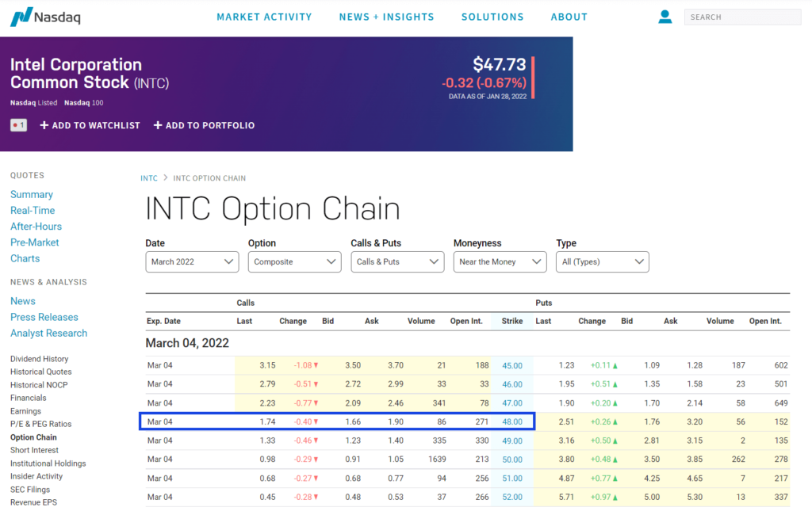Open the NEWS + INSIGHTS menu
Viewport: 812px width, 511px height.
pos(386,17)
